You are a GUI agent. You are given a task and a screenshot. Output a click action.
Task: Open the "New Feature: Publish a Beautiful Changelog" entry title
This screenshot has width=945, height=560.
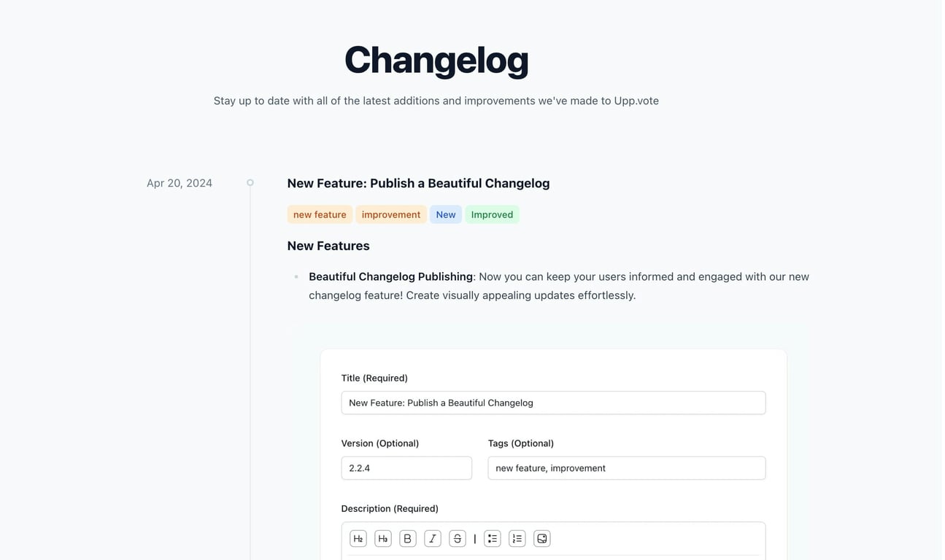coord(418,183)
